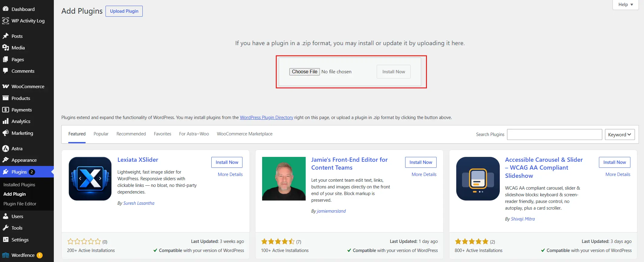
Task: Open the Plugin File Editor submenu item
Action: click(20, 204)
